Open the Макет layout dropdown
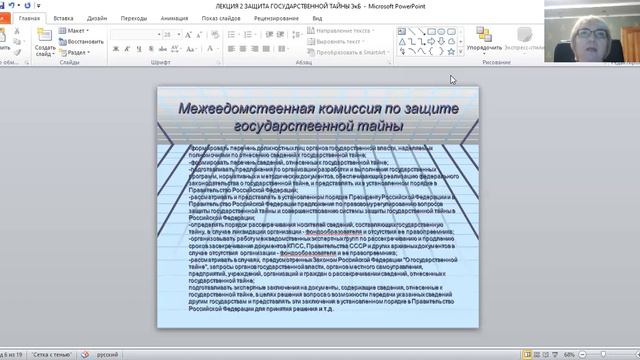The width and height of the screenshot is (640, 360). tap(74, 31)
